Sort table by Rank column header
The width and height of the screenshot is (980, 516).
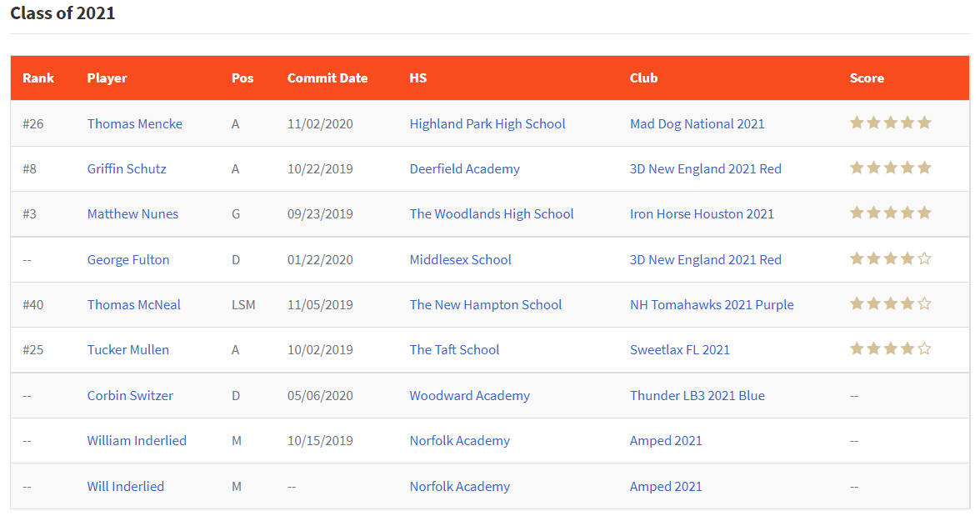38,78
